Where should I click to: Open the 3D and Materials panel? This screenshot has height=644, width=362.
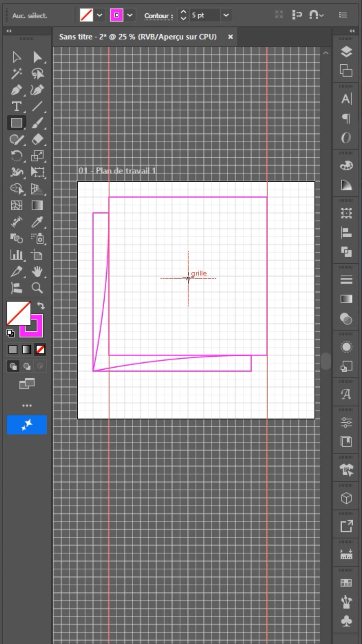346,498
